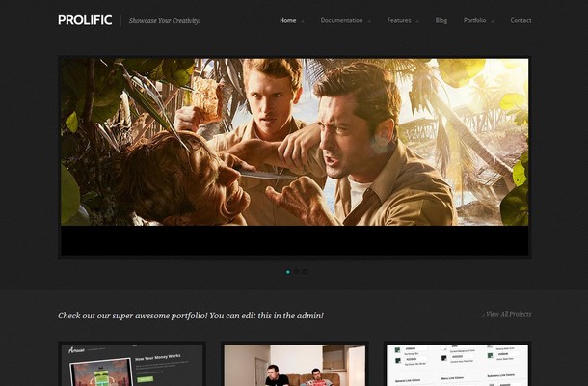Open the How Your Money Works thumbnail
Viewport: 588px width, 386px height.
coord(132,365)
